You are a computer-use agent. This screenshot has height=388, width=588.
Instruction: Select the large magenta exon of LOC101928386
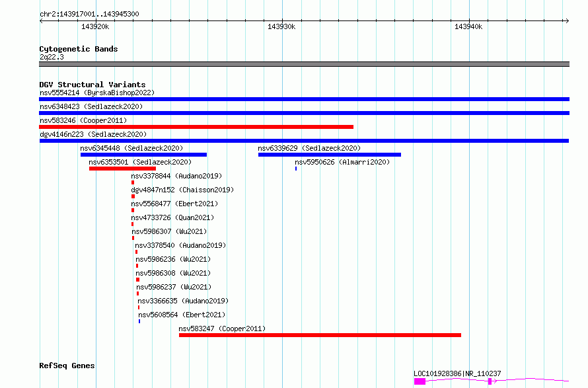coord(420,381)
